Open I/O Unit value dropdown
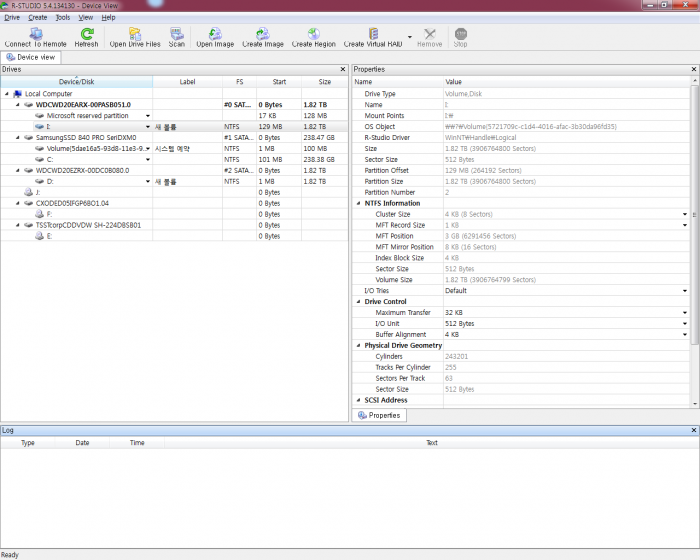The image size is (700, 560). (685, 323)
